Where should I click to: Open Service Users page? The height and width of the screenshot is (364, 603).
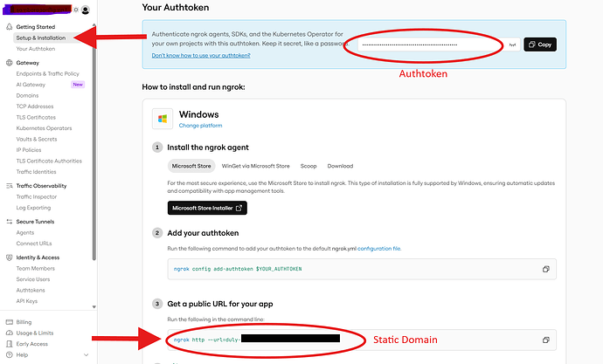click(x=33, y=279)
